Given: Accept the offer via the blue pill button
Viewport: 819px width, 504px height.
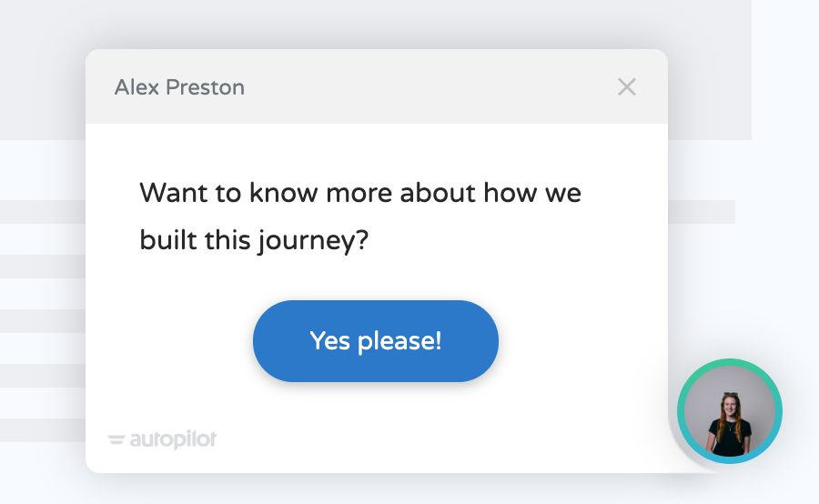Looking at the screenshot, I should [x=376, y=341].
